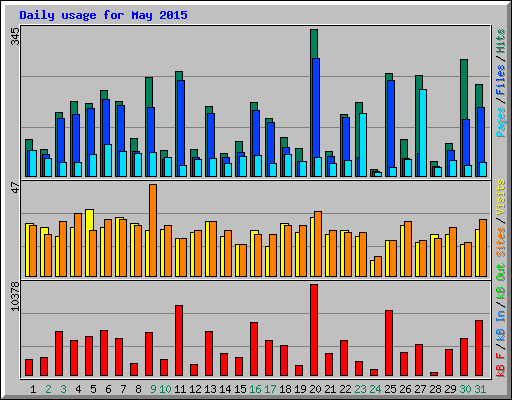Click the orange bar for day 24

pyautogui.click(x=378, y=266)
